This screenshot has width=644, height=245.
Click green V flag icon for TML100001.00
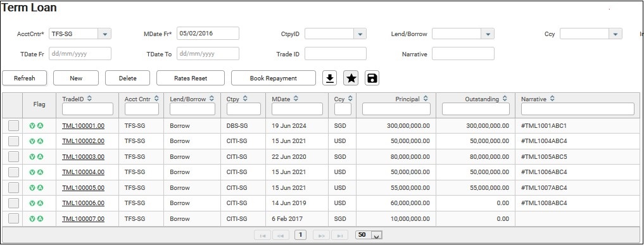click(32, 125)
